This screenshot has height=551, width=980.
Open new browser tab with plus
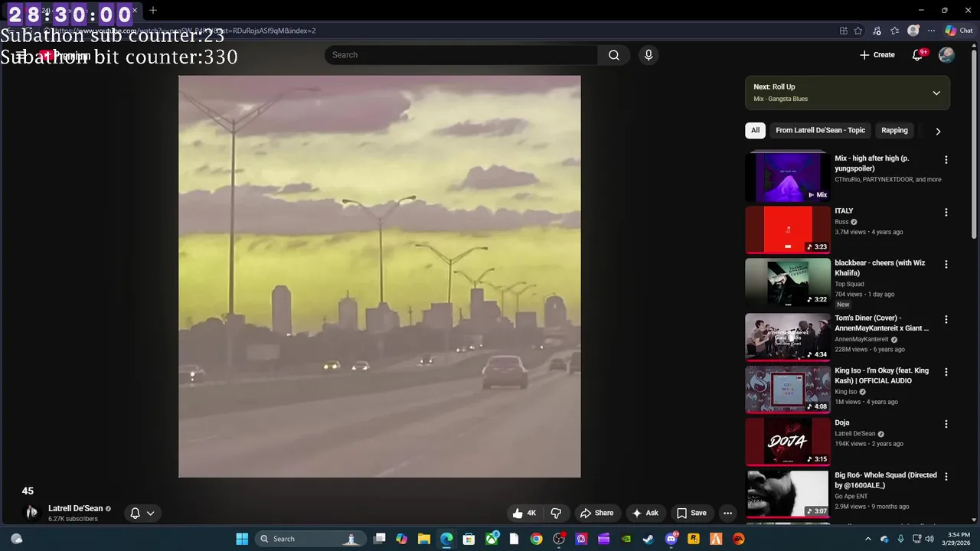click(153, 10)
